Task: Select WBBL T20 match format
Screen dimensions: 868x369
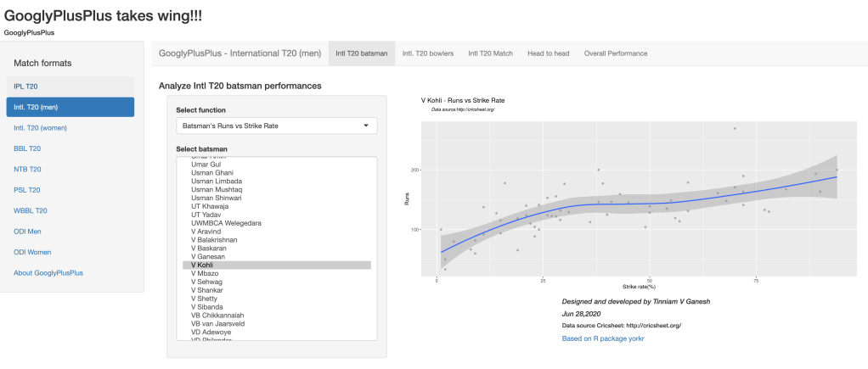Action: tap(31, 210)
